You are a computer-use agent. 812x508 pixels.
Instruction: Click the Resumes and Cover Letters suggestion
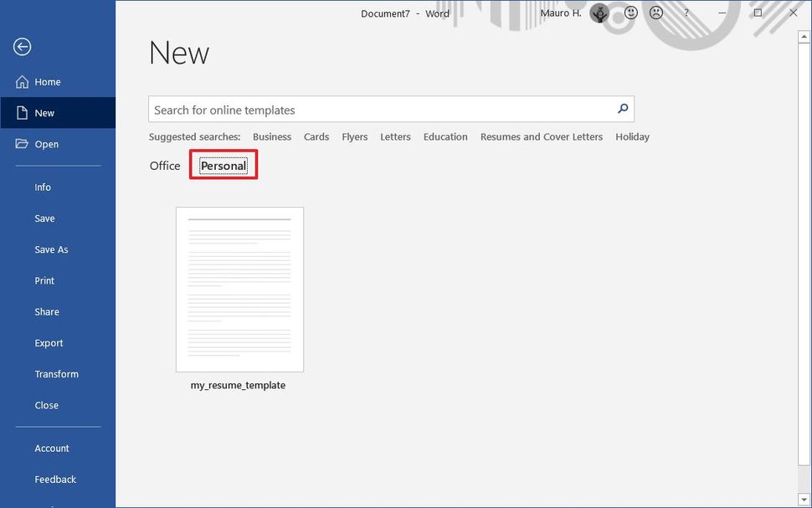pyautogui.click(x=541, y=136)
